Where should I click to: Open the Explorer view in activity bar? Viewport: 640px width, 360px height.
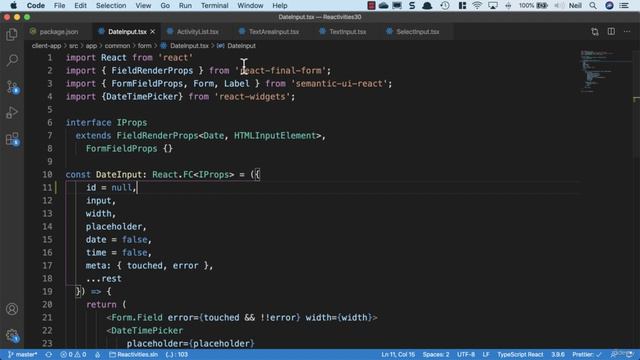pyautogui.click(x=12, y=34)
